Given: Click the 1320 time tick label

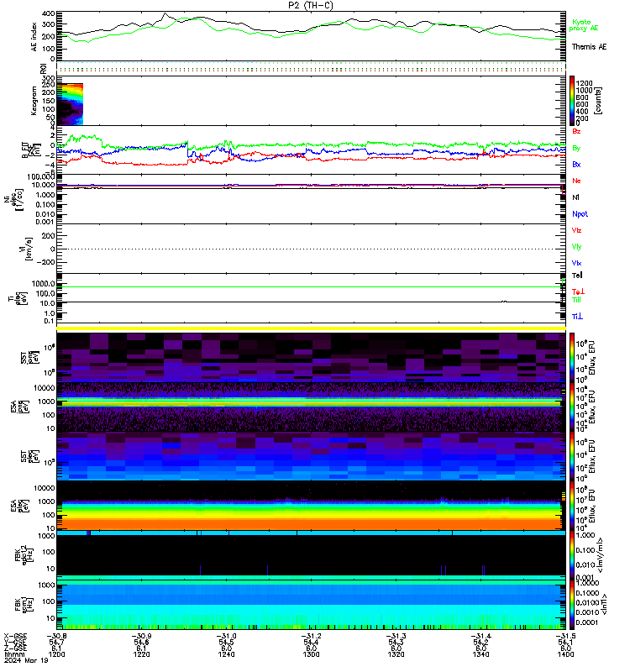Looking at the screenshot, I should click(396, 654).
